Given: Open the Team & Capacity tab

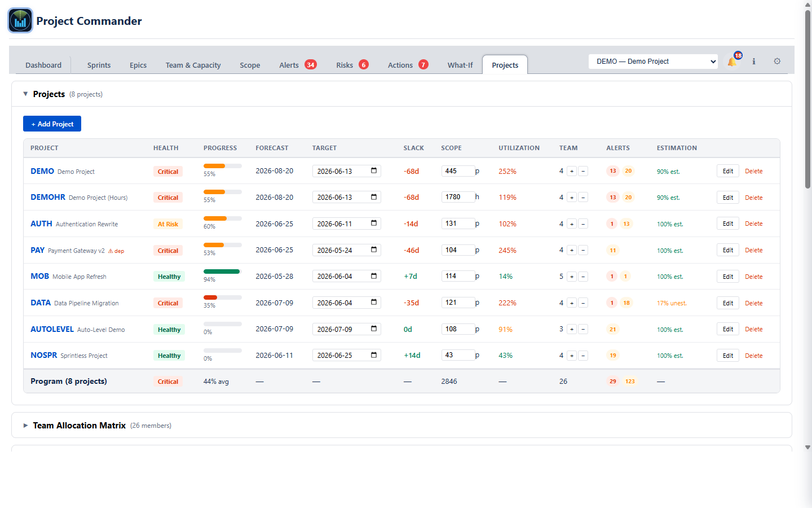Looking at the screenshot, I should point(193,65).
